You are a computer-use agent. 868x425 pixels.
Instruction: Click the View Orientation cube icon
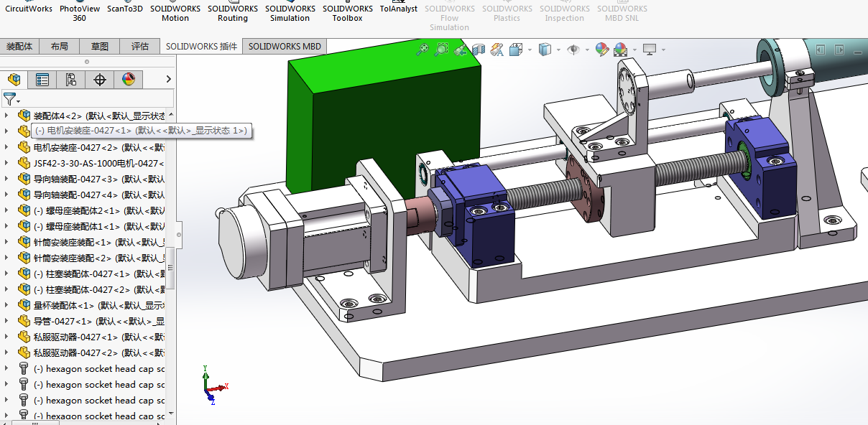[x=516, y=50]
